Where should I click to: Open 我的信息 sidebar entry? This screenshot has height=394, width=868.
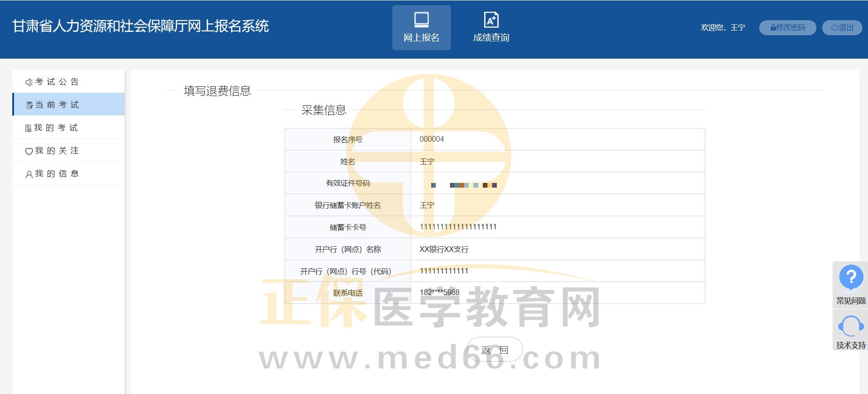point(57,174)
